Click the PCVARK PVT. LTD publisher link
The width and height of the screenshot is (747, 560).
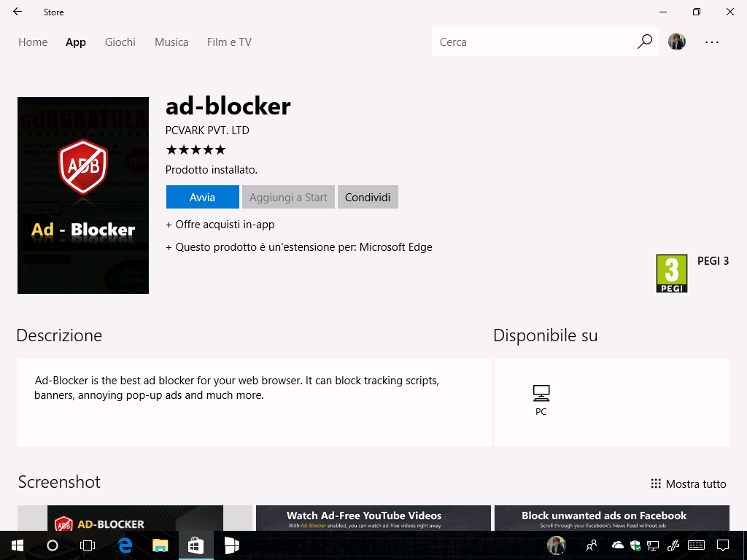click(207, 131)
